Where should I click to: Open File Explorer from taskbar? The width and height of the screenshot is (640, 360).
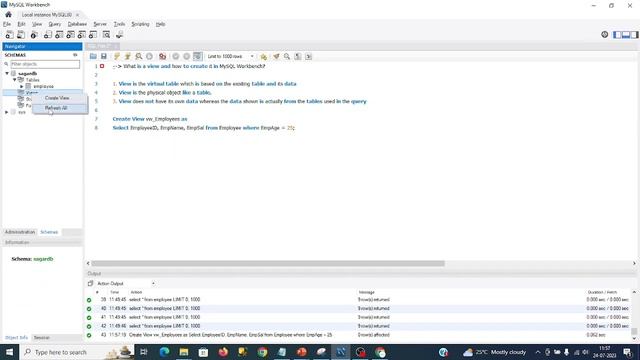[x=184, y=352]
